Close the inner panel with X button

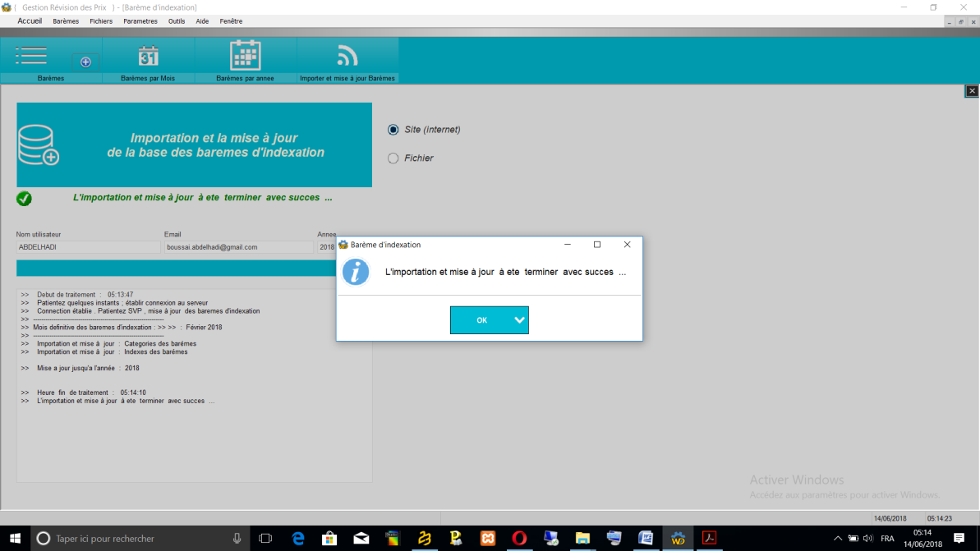(972, 91)
